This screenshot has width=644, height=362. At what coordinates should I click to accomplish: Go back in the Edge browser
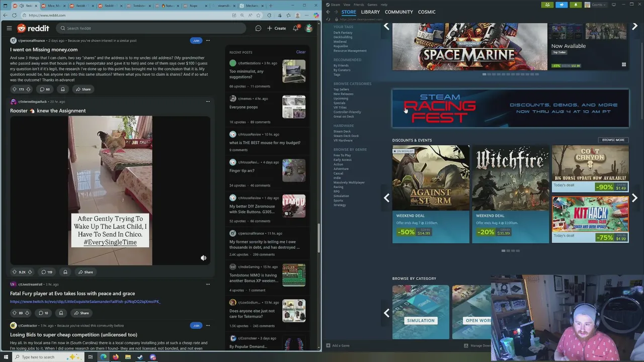pos(5,15)
